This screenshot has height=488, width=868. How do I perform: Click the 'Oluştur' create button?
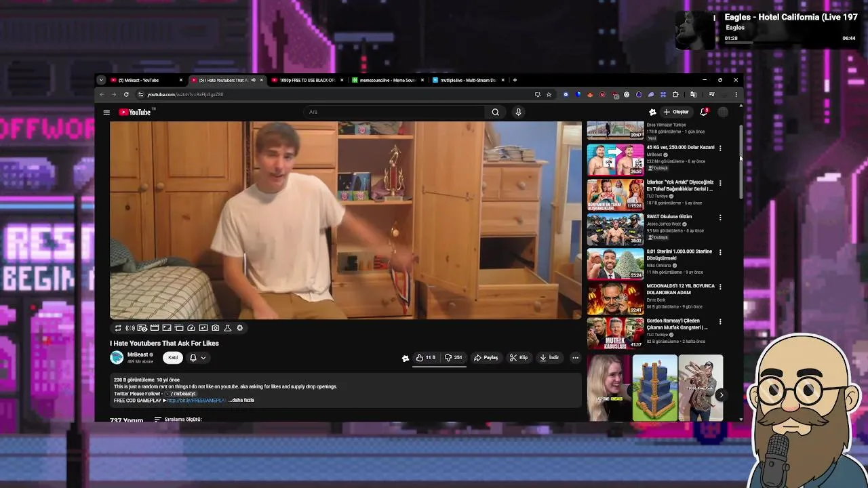(x=676, y=112)
